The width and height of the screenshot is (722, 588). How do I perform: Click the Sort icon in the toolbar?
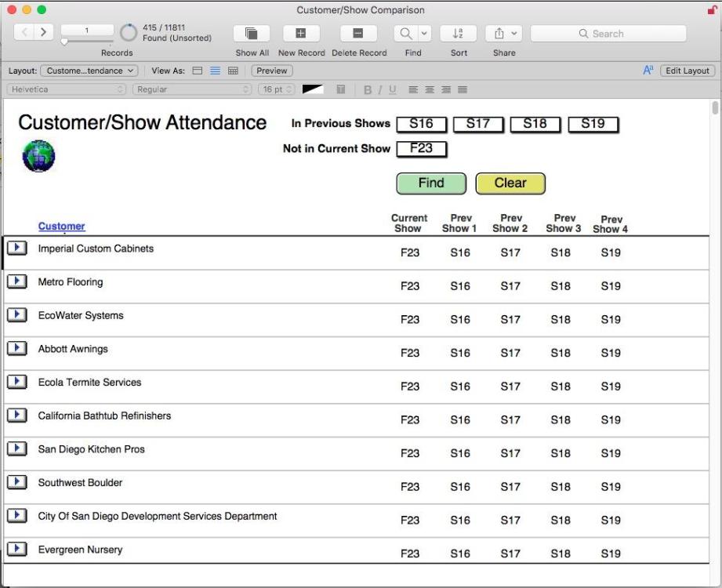pos(458,33)
